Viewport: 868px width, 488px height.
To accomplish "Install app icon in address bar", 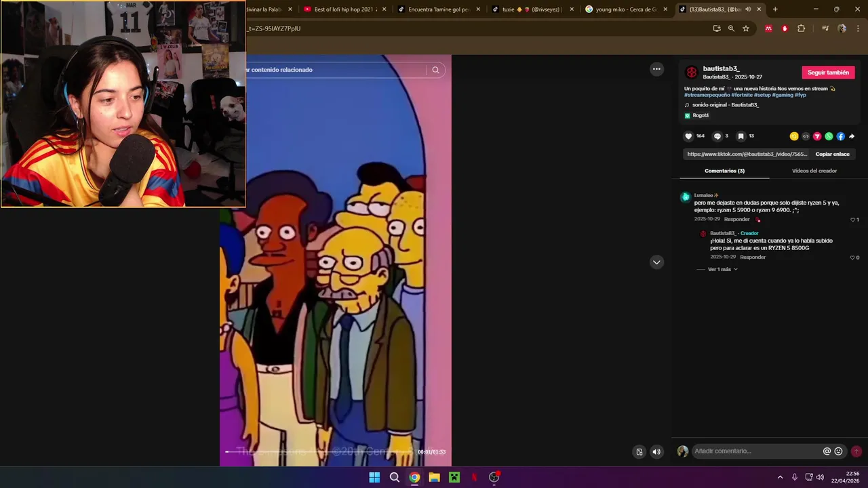I will (717, 28).
